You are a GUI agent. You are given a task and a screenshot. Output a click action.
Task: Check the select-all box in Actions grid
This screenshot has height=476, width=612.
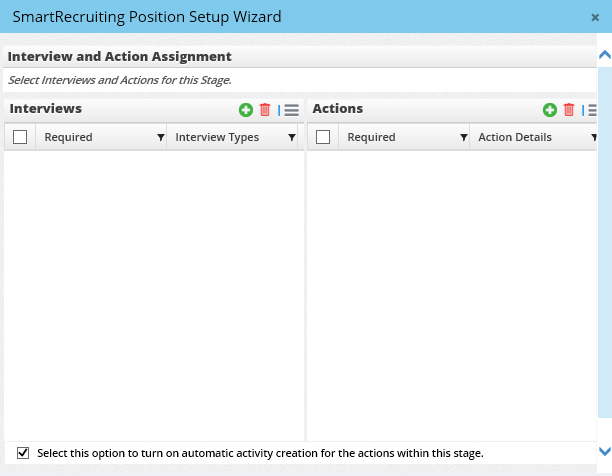pos(322,138)
